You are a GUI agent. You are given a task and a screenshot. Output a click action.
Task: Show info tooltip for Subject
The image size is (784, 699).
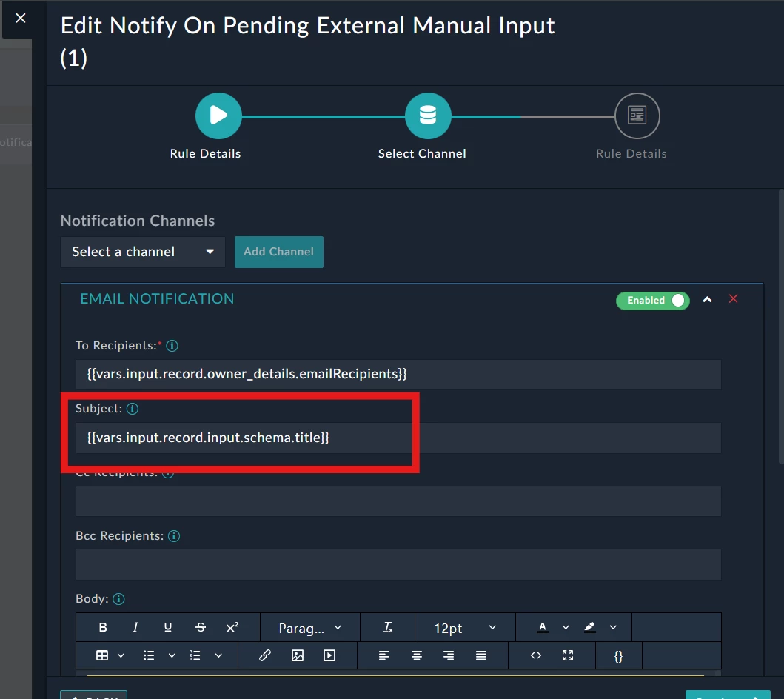click(133, 409)
